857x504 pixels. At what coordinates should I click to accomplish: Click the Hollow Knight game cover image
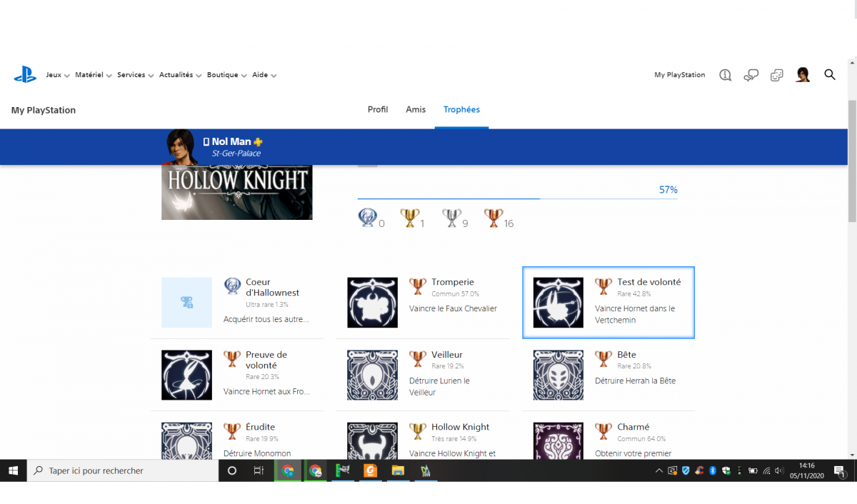pyautogui.click(x=237, y=192)
